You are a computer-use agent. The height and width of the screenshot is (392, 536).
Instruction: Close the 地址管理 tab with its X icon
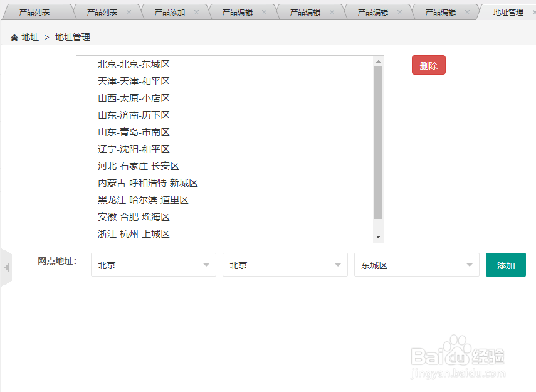point(533,11)
